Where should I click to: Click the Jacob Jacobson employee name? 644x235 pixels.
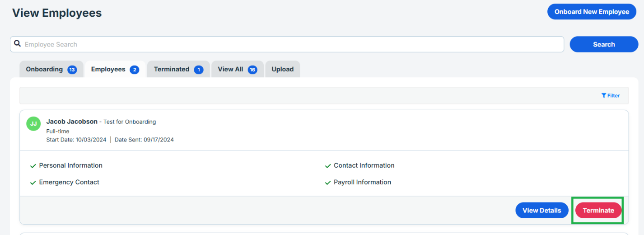click(x=72, y=122)
